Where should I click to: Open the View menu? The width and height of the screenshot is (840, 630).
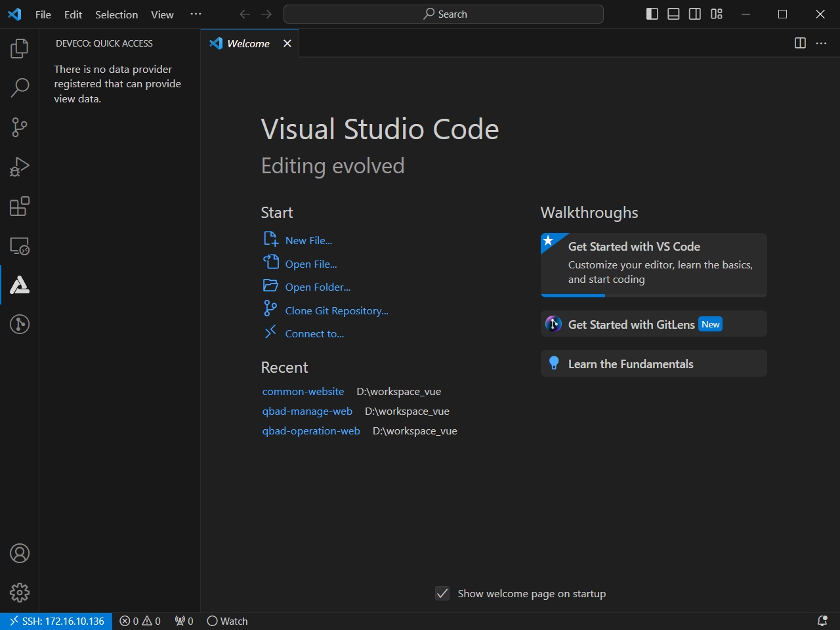point(162,14)
